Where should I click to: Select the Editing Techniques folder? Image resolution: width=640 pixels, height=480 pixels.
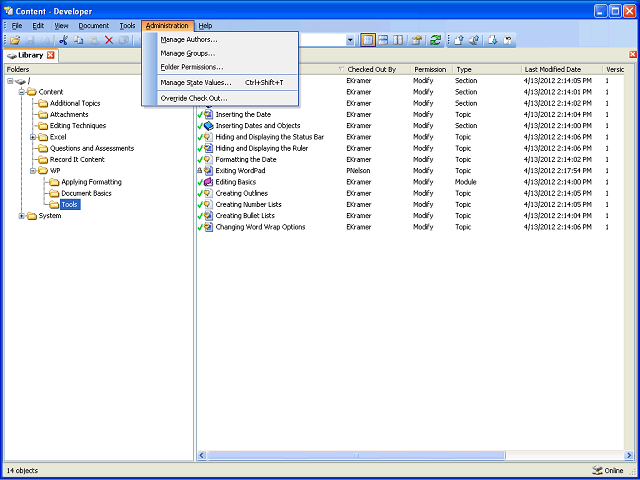78,126
